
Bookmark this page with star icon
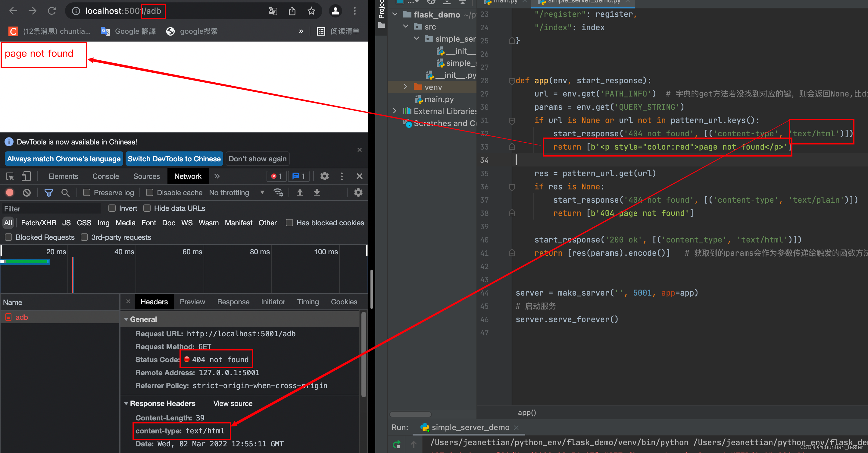[311, 11]
